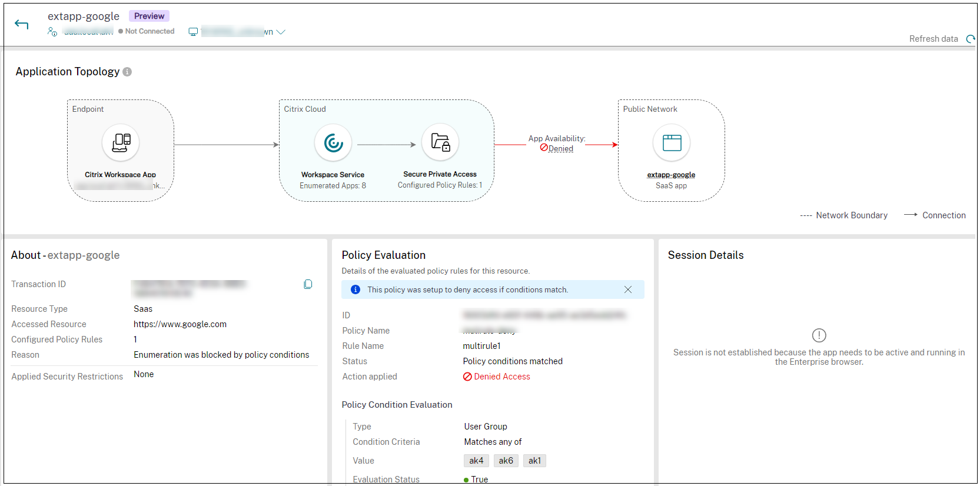This screenshot has width=980, height=486.
Task: Expand the device dropdown chevron
Action: (x=281, y=32)
